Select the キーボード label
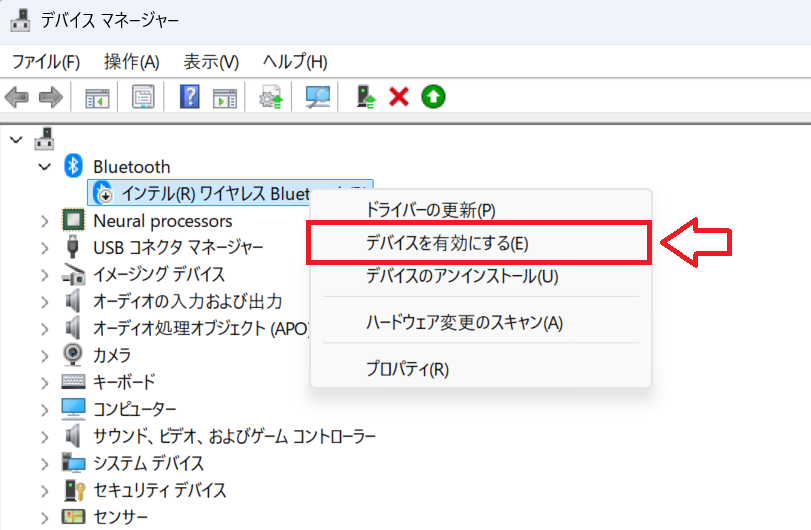 (124, 382)
